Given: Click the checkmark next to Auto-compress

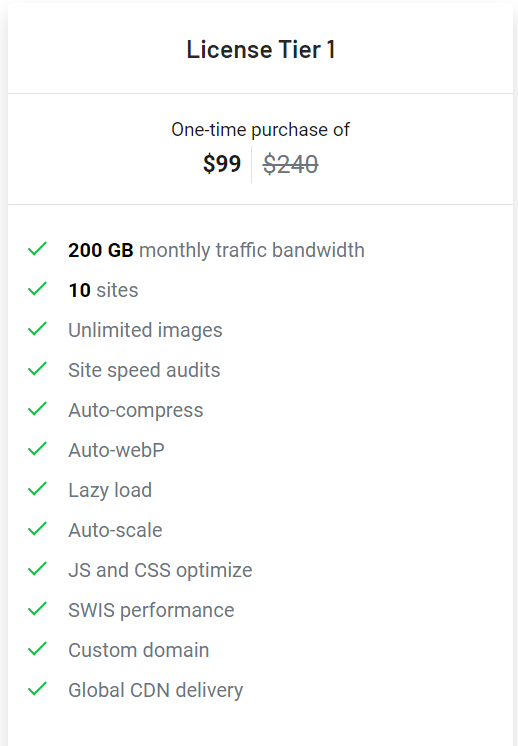Looking at the screenshot, I should pyautogui.click(x=37, y=409).
